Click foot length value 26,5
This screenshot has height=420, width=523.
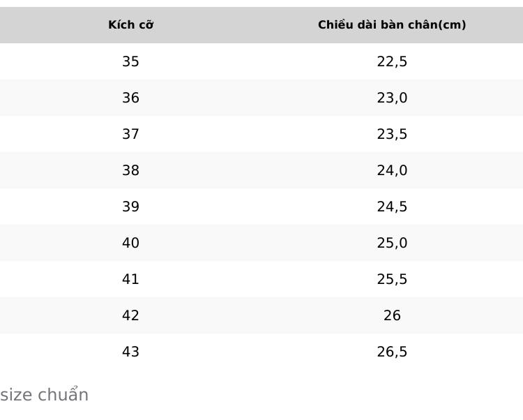click(392, 352)
